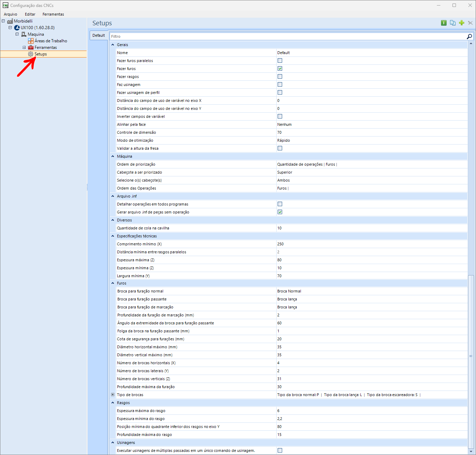Image resolution: width=476 pixels, height=455 pixels.
Task: Click the UX100 machine logo icon
Action: coord(17,28)
